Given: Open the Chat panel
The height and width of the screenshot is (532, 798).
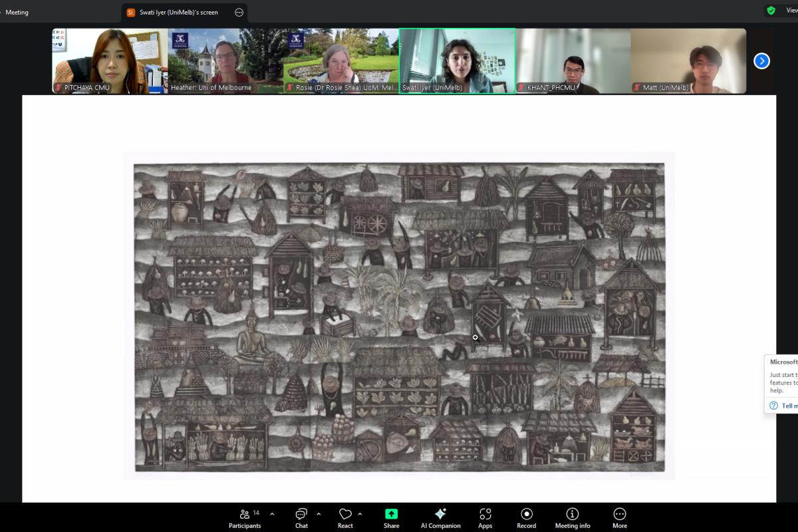Looking at the screenshot, I should 301,517.
